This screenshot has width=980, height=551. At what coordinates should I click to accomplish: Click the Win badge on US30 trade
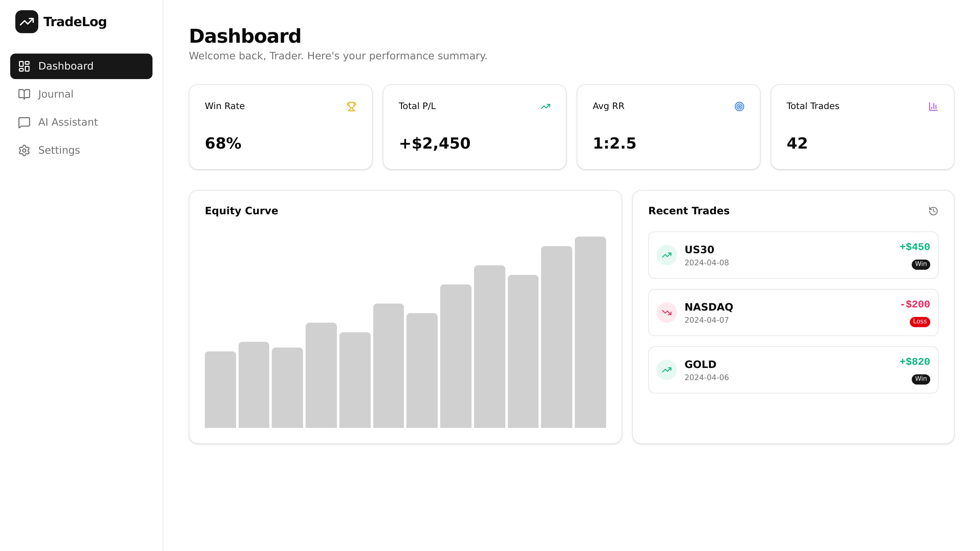coord(920,264)
